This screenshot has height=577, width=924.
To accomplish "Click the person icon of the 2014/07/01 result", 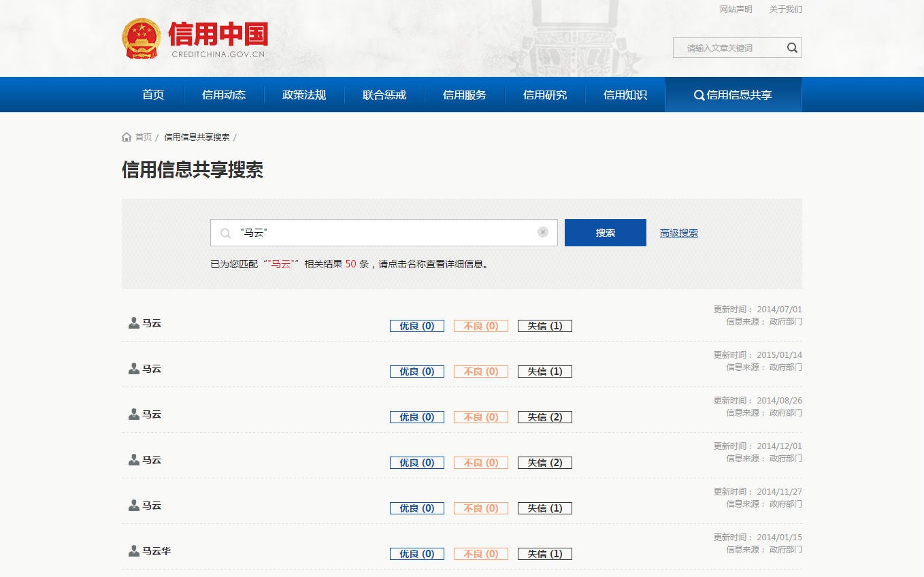I will point(133,323).
